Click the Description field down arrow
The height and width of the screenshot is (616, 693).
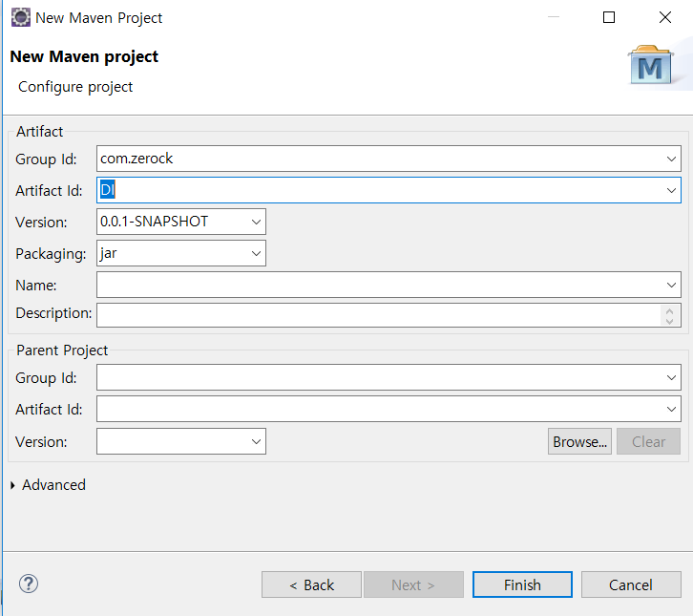click(669, 321)
